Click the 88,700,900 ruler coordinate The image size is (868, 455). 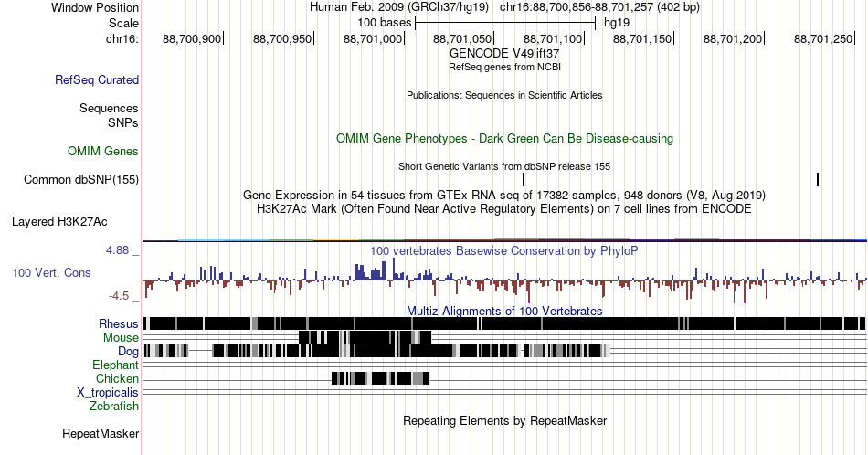(192, 38)
